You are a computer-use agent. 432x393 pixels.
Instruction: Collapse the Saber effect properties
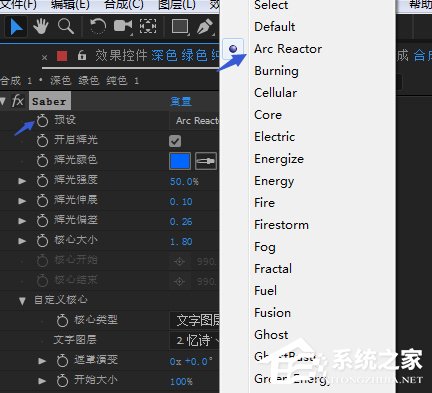coord(3,101)
